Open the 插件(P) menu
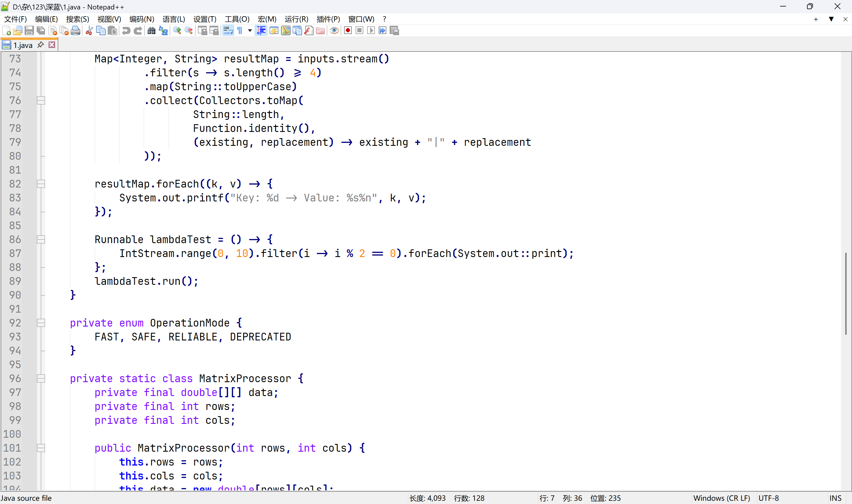The width and height of the screenshot is (852, 504). click(x=328, y=19)
